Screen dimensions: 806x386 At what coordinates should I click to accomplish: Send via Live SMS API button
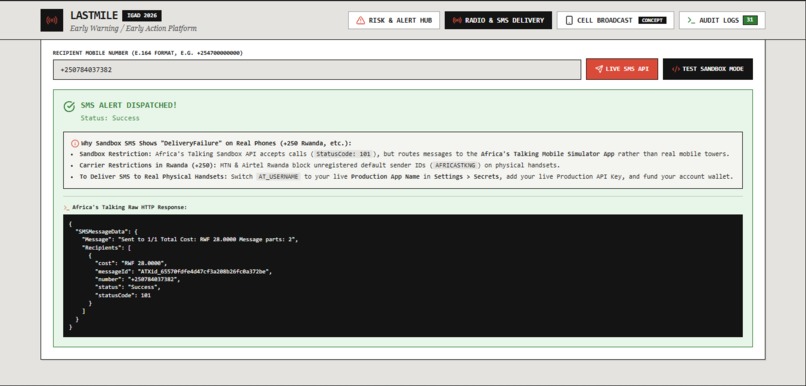tap(621, 69)
